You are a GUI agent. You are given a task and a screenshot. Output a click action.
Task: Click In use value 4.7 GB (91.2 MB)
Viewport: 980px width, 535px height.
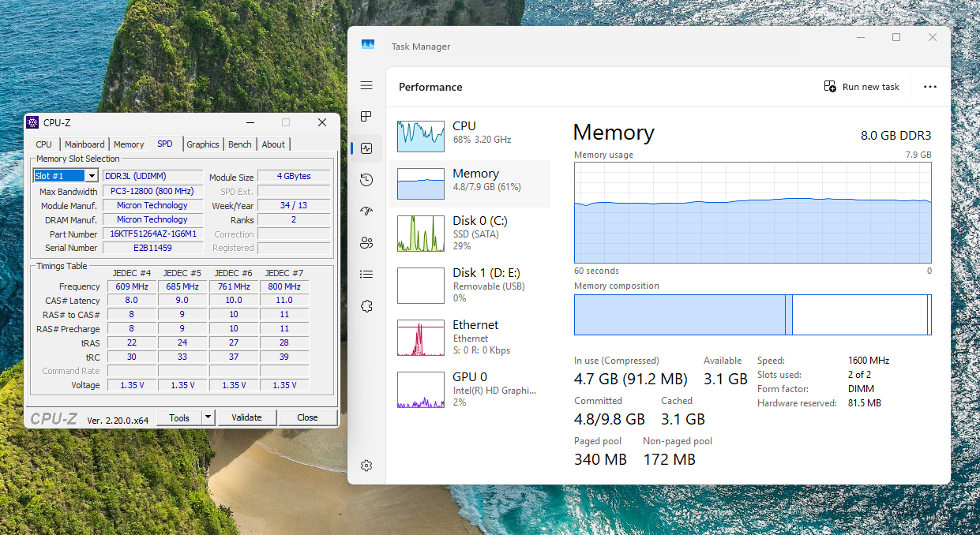pyautogui.click(x=631, y=379)
